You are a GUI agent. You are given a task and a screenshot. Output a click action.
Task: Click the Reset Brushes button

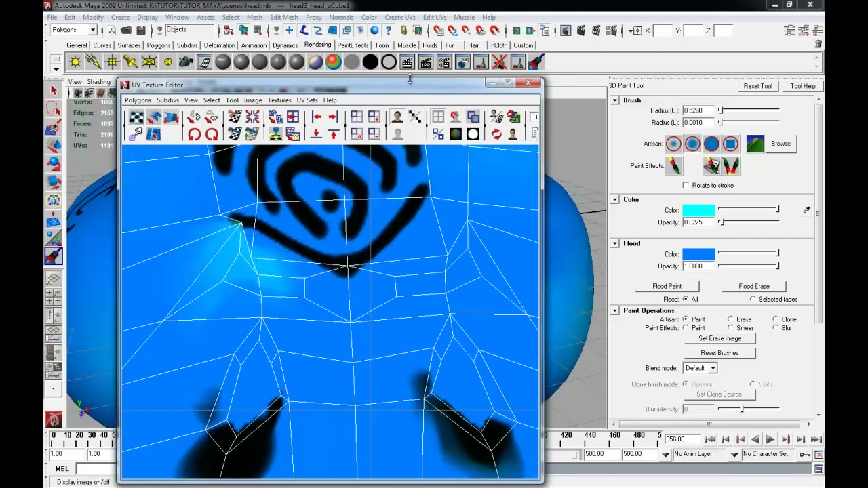[x=719, y=353]
